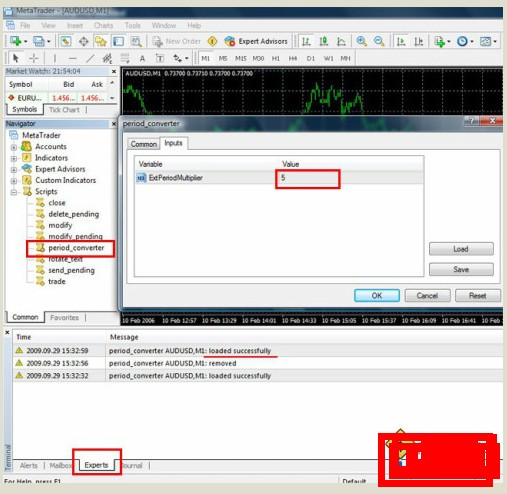Toggle the Navigator star-folder icon
Image resolution: width=507 pixels, height=494 pixels.
[x=101, y=41]
